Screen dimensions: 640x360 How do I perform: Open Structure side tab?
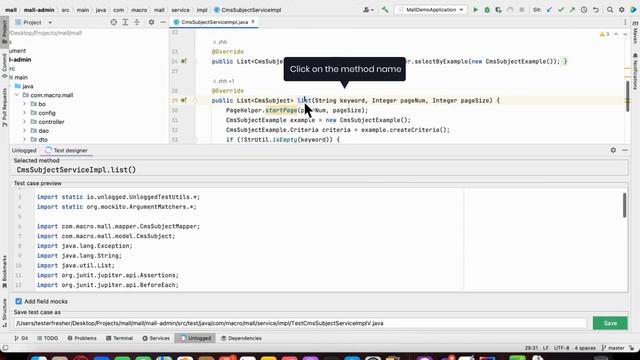[x=4, y=313]
